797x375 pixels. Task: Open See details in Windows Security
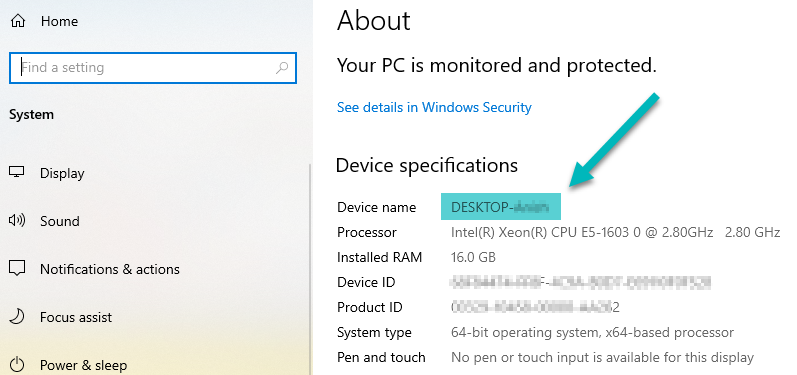pos(434,107)
